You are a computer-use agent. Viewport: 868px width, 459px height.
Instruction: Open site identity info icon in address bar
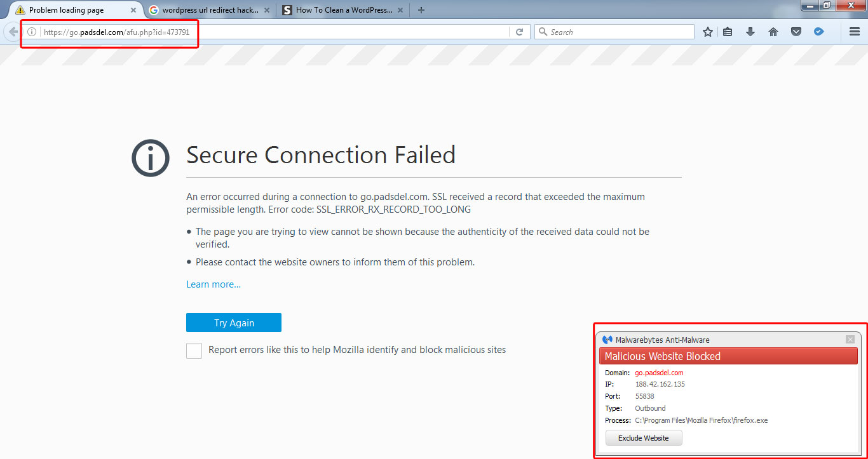coord(32,32)
